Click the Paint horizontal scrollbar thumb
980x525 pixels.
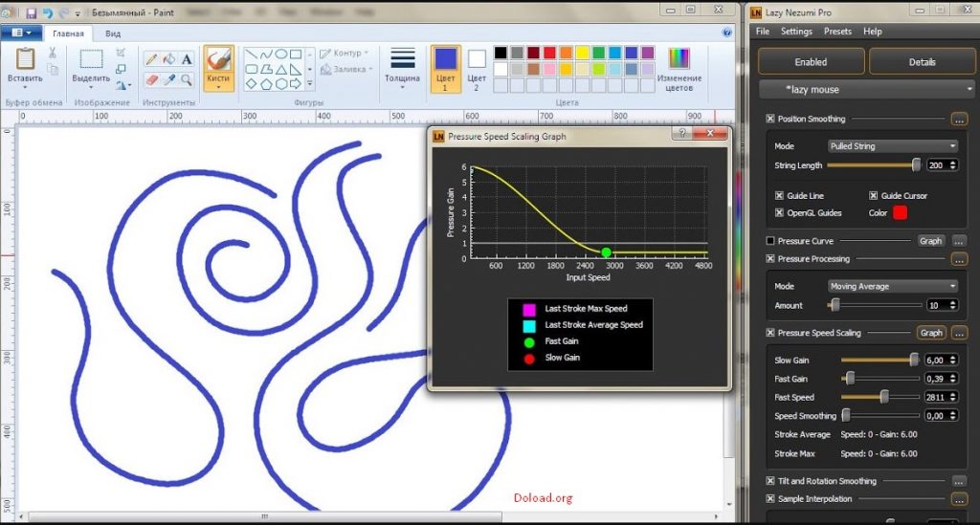pyautogui.click(x=265, y=517)
